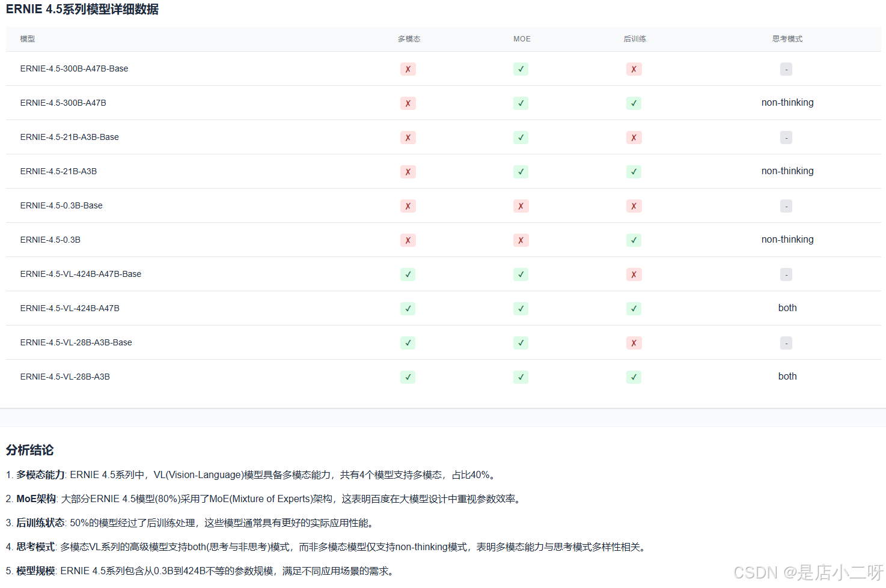
Task: Click the 多模态 checkmark for ERNIE-4.5-VL-28B-A3B-Base
Action: 408,343
